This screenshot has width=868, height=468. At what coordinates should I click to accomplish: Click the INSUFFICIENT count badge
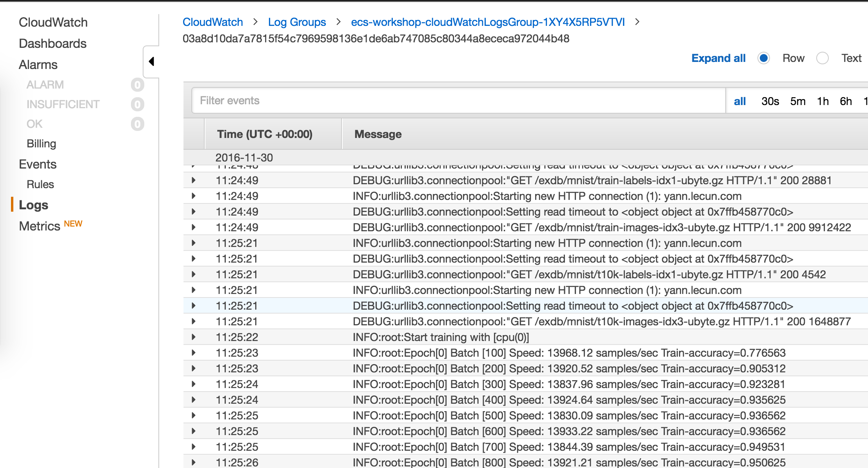click(137, 104)
